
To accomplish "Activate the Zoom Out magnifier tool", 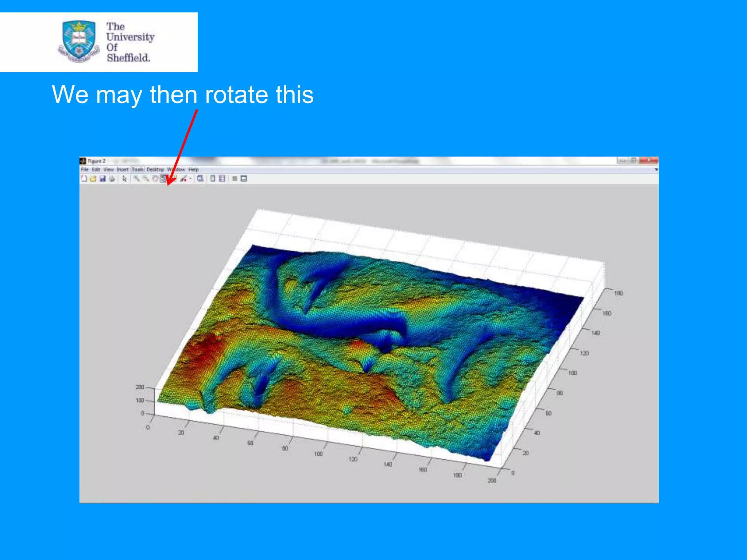I will point(146,178).
